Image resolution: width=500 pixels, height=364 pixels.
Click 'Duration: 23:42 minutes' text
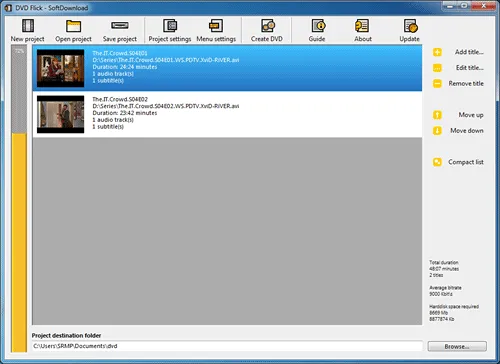point(125,113)
